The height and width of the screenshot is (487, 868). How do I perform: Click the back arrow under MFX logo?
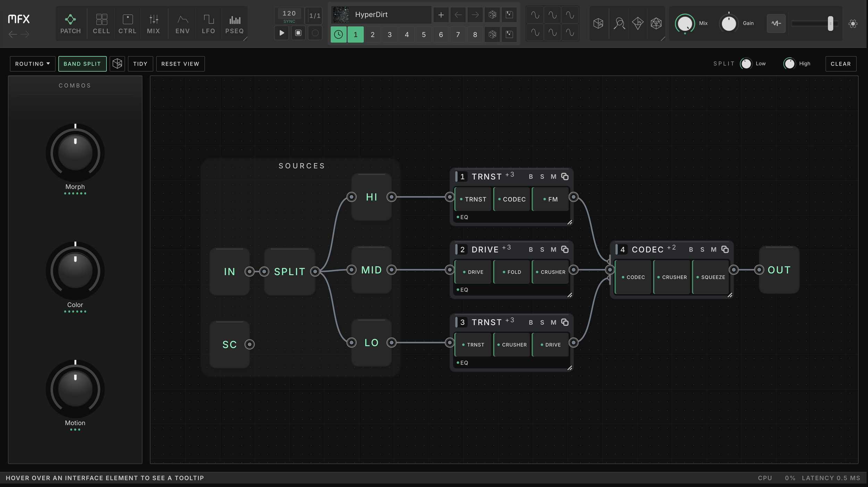click(13, 34)
